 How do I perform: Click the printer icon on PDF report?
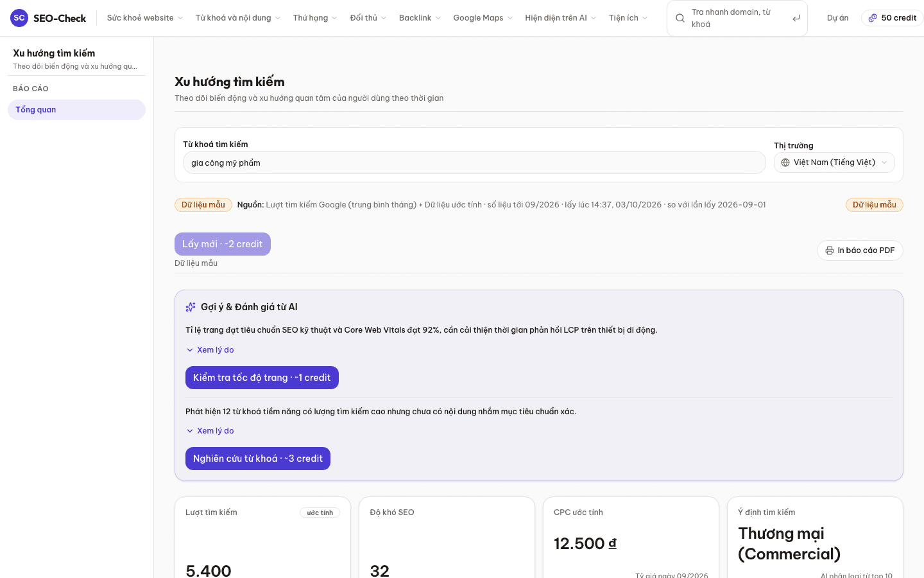[x=830, y=250]
